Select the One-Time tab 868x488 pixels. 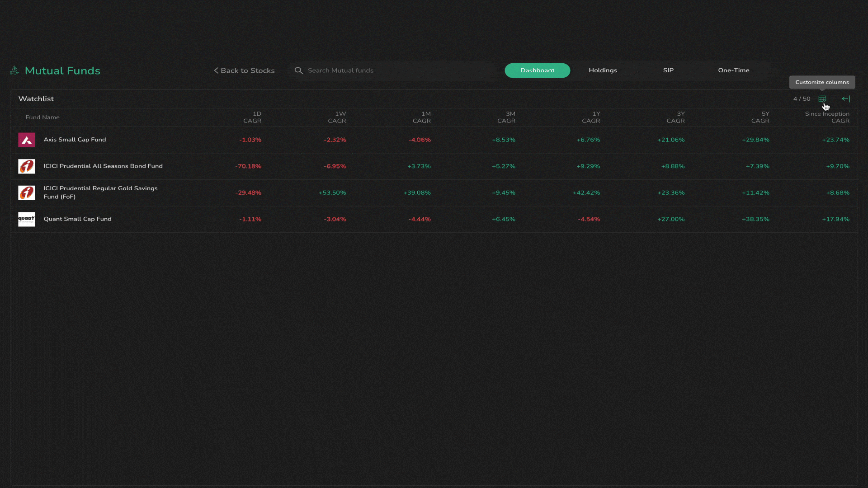pyautogui.click(x=733, y=70)
